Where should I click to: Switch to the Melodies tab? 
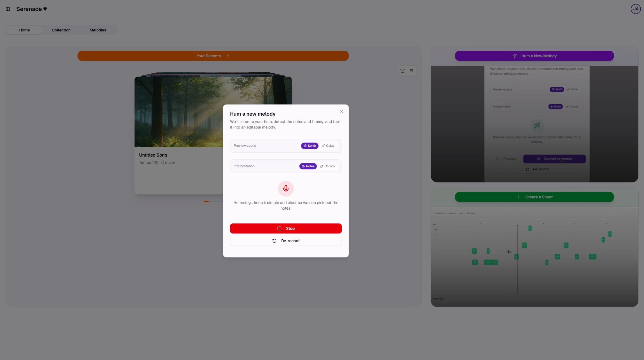point(98,30)
